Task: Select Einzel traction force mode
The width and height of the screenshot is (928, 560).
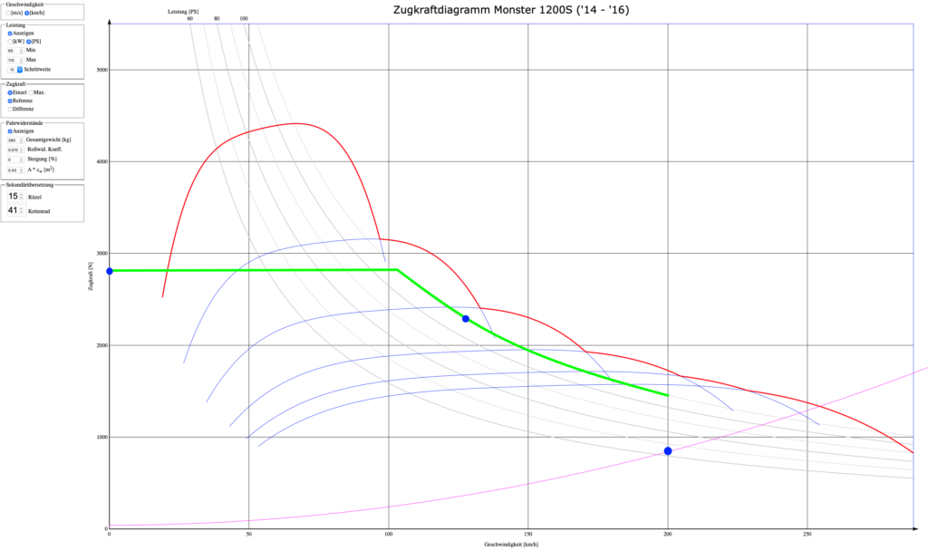Action: (10, 92)
